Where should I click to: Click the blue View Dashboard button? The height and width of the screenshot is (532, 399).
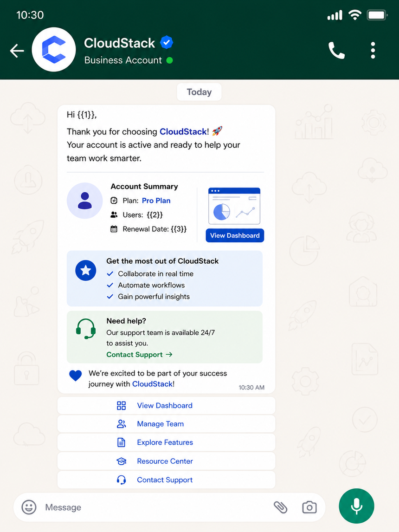tap(235, 235)
